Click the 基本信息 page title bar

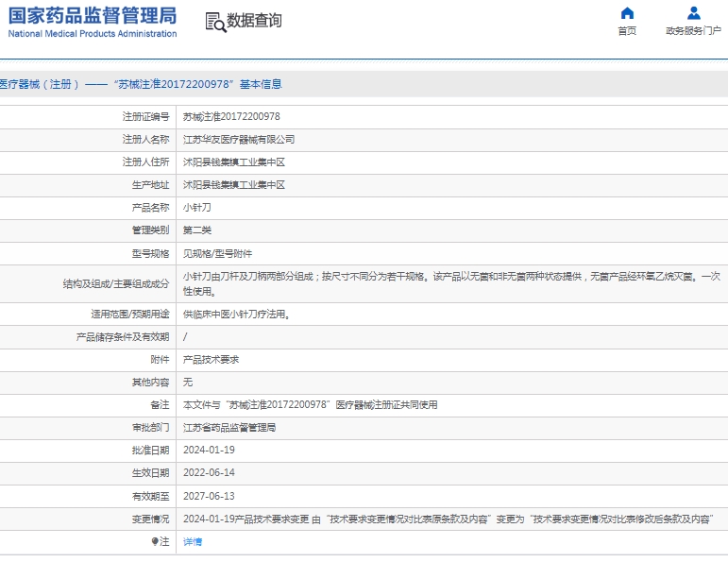coord(364,84)
